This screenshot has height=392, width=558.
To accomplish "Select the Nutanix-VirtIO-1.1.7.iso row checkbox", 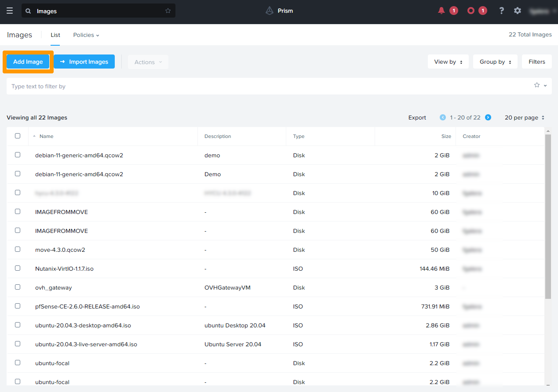I will pyautogui.click(x=17, y=268).
